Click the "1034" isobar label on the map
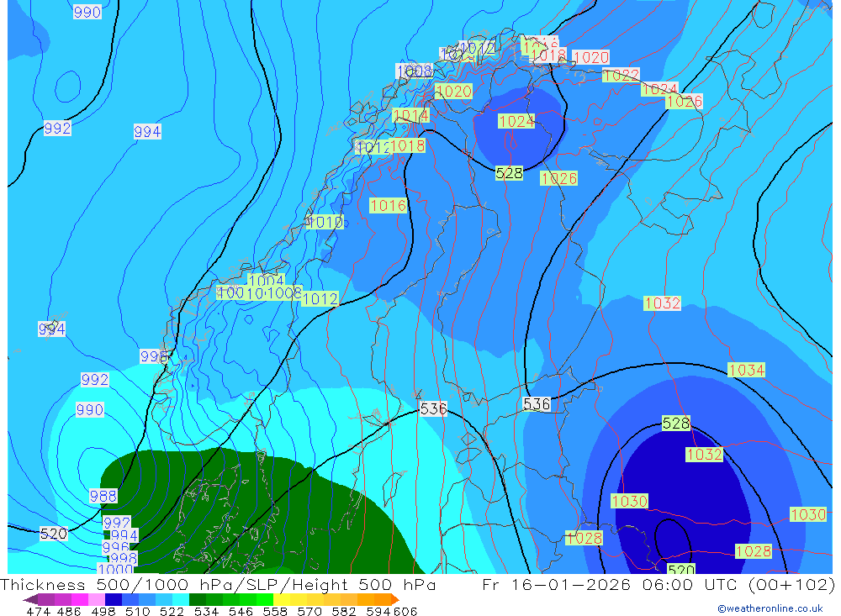 [746, 370]
